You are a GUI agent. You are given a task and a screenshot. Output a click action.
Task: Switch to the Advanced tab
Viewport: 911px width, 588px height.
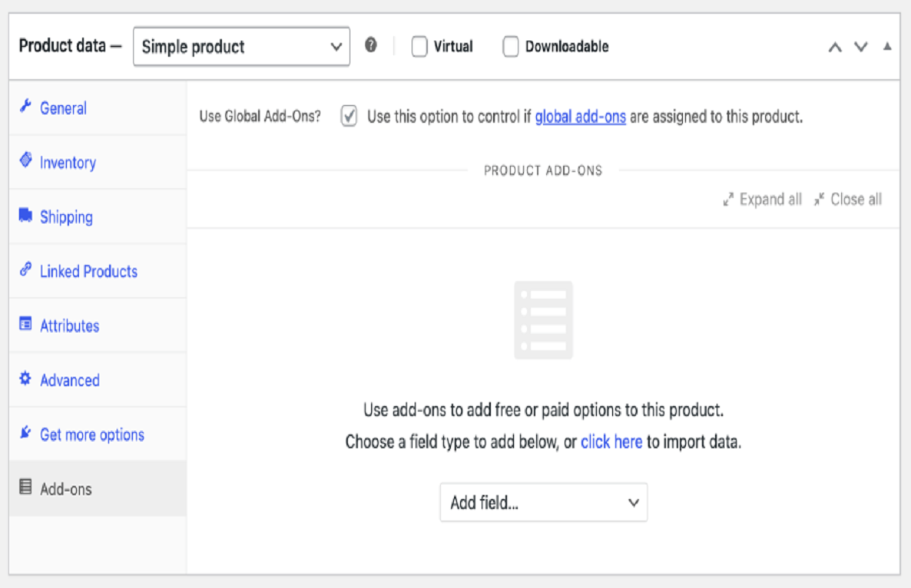(70, 380)
